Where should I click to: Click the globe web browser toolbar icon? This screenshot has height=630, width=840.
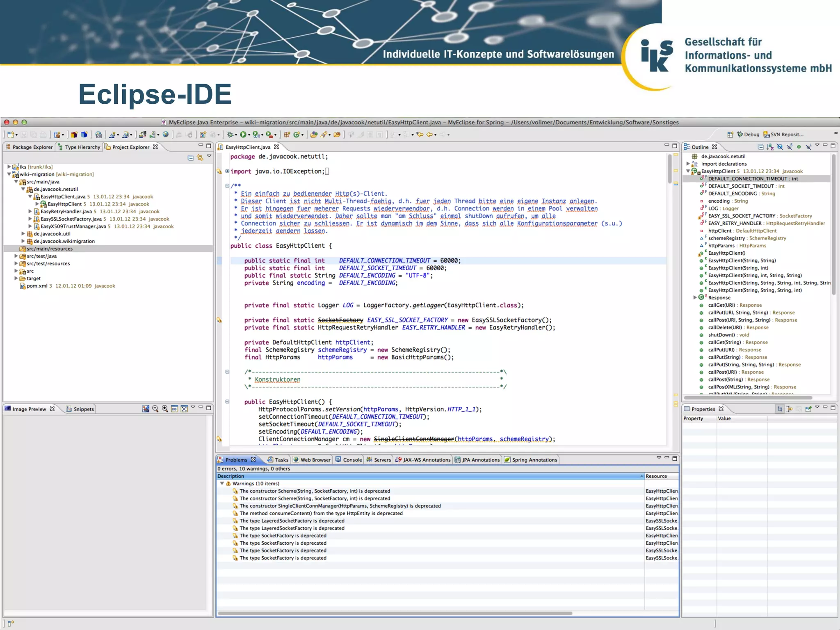pos(166,135)
